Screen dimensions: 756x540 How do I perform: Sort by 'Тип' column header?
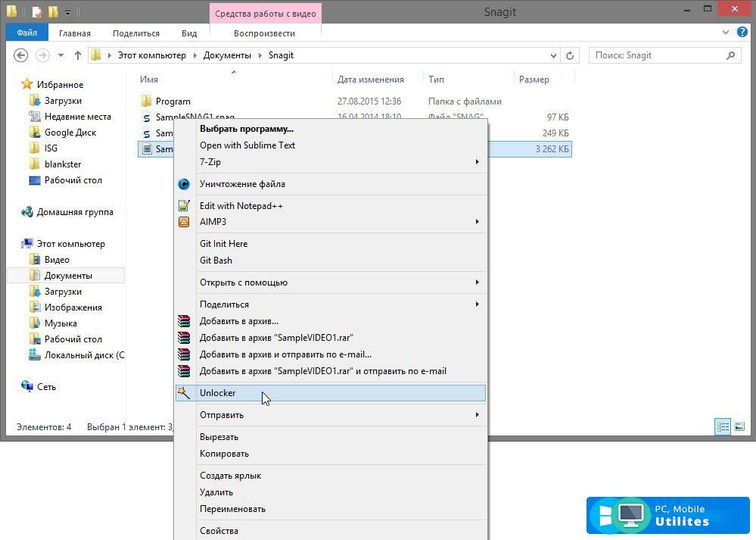[437, 79]
